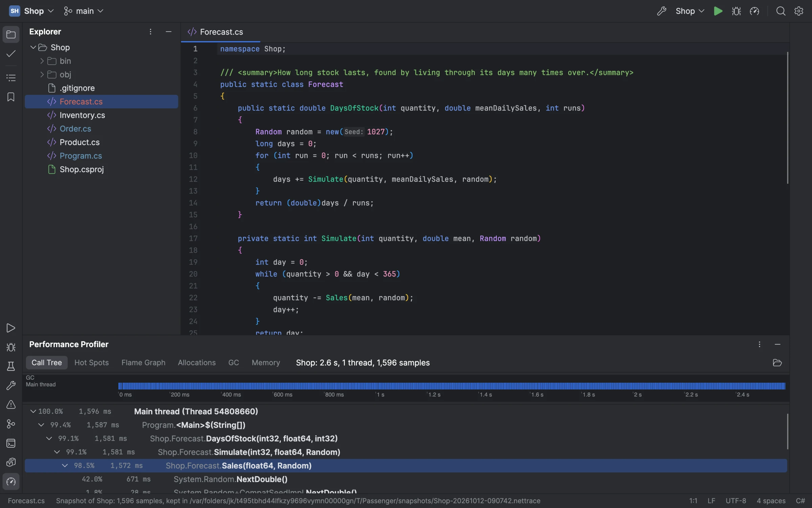Switch to the Allocations tab
This screenshot has height=508, width=812.
point(197,363)
